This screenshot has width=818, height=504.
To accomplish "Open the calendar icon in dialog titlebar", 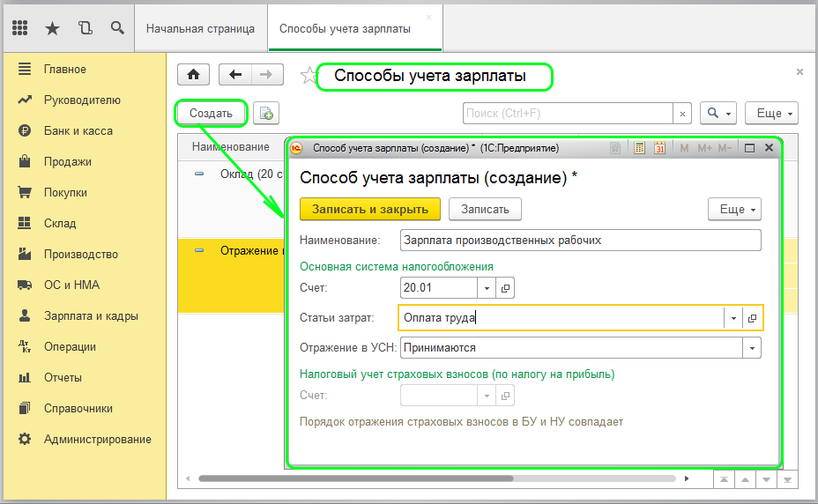I will click(660, 148).
